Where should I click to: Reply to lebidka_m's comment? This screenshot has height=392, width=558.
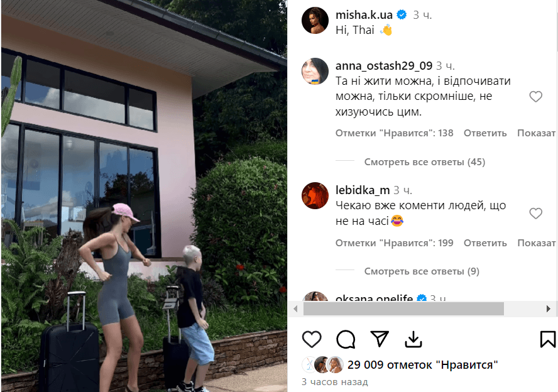(485, 243)
